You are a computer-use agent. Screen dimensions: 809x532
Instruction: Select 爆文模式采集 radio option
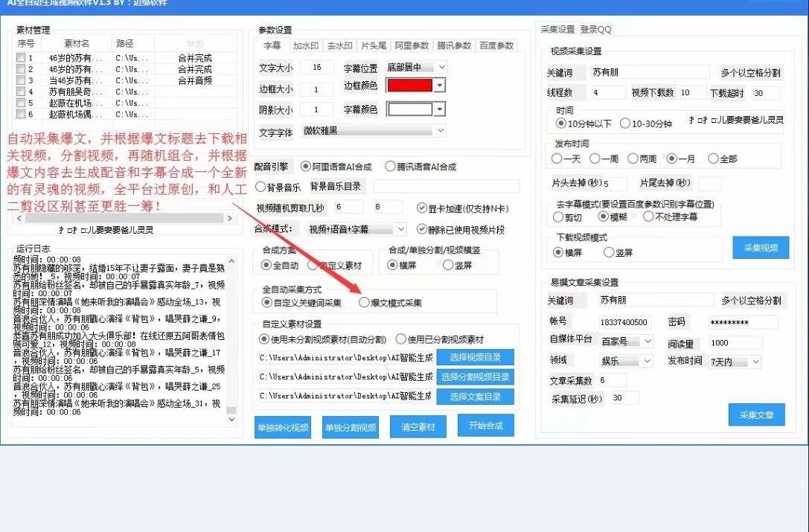click(364, 302)
